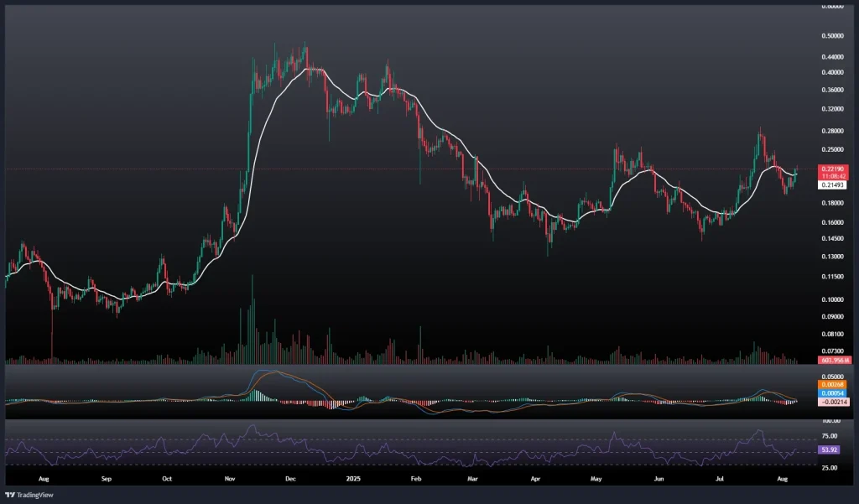Click the 0.05000 label on MACD axis
859x504 pixels.
click(832, 377)
